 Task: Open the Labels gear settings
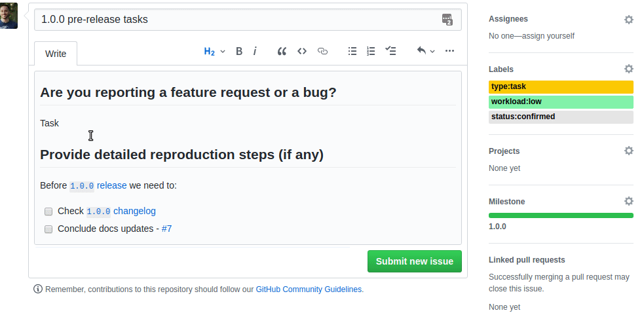[628, 69]
